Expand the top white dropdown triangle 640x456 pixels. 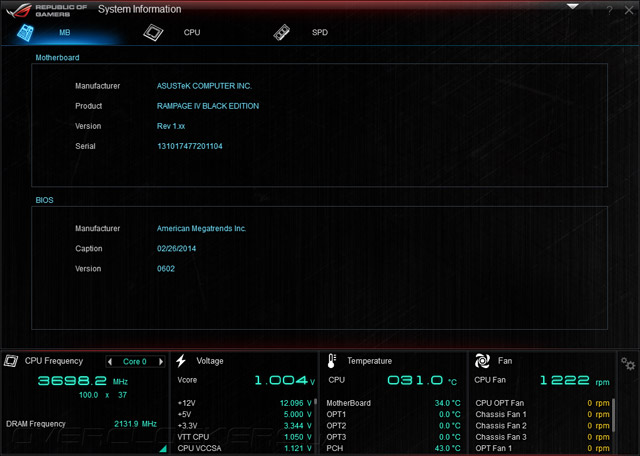coord(573,7)
